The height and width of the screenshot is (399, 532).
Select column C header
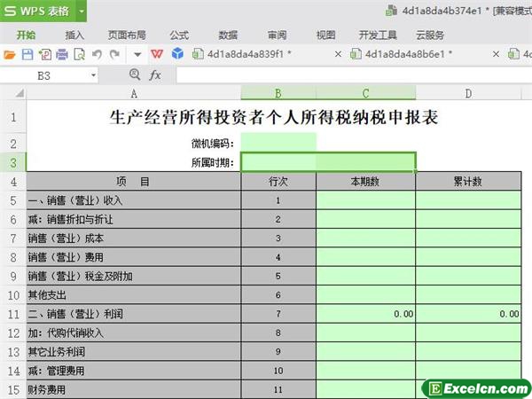tap(365, 93)
